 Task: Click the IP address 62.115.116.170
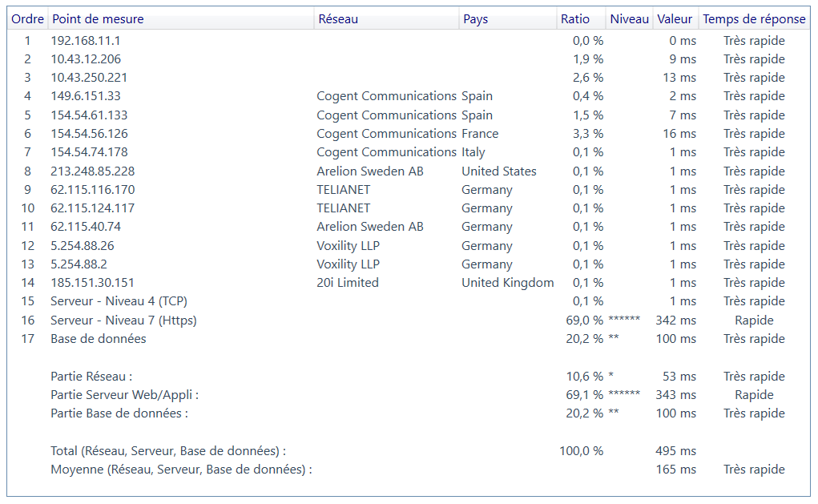coord(92,190)
